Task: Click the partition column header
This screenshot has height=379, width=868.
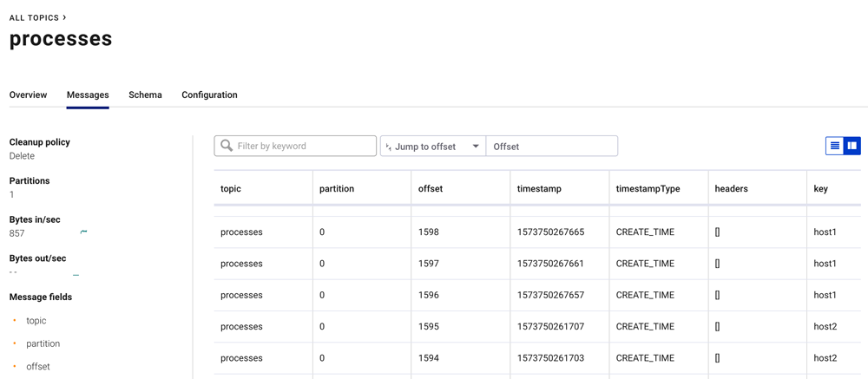Action: pos(337,189)
